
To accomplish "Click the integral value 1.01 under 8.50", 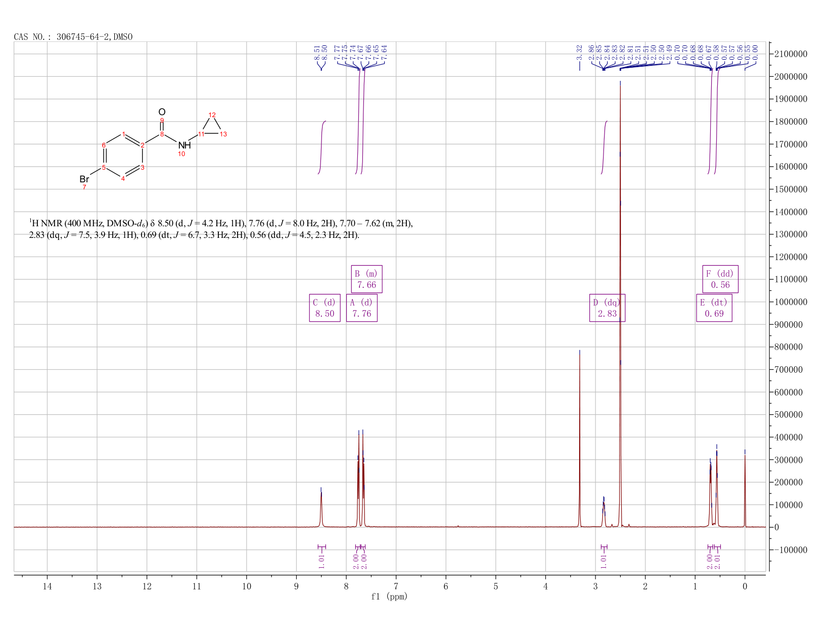I will [x=321, y=561].
